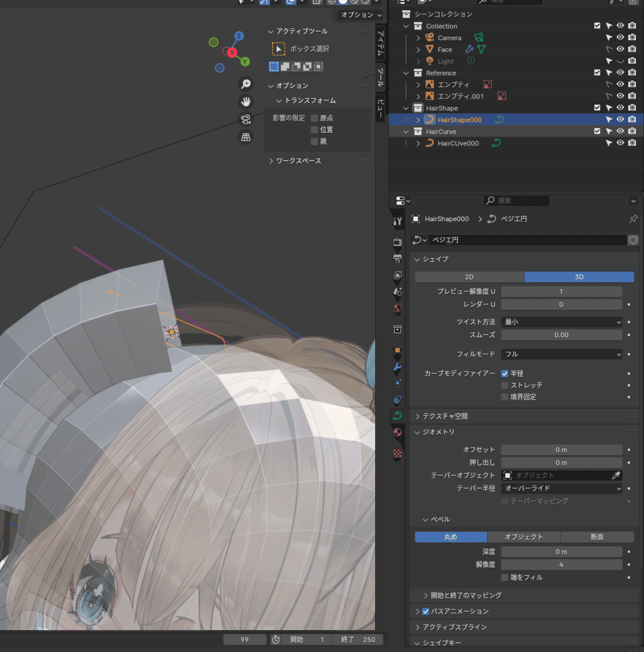Open the オプション dropdown in the viewport header
644x652 pixels.
(361, 15)
